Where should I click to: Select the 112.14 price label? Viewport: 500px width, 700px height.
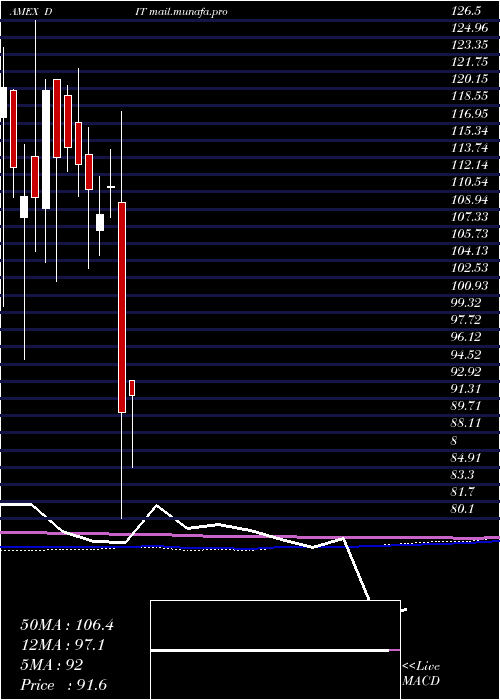[x=469, y=165]
